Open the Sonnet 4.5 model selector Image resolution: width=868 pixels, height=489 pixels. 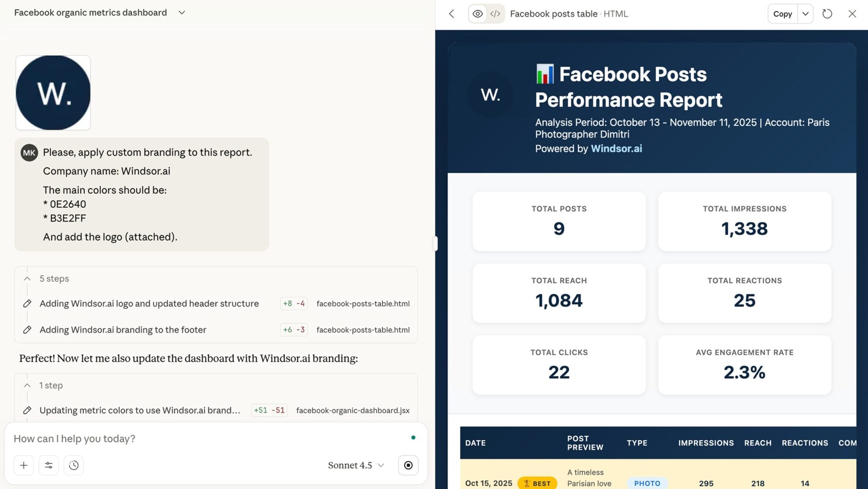tap(356, 465)
